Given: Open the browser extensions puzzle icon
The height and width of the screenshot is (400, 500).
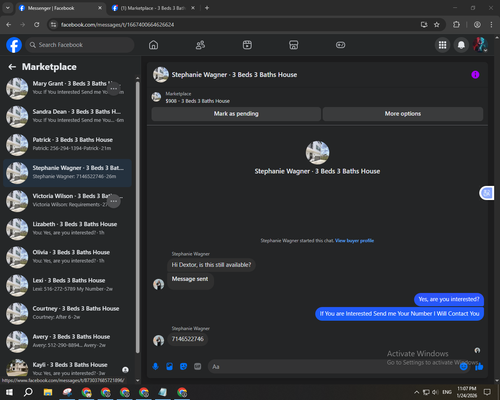Looking at the screenshot, I should [456, 25].
